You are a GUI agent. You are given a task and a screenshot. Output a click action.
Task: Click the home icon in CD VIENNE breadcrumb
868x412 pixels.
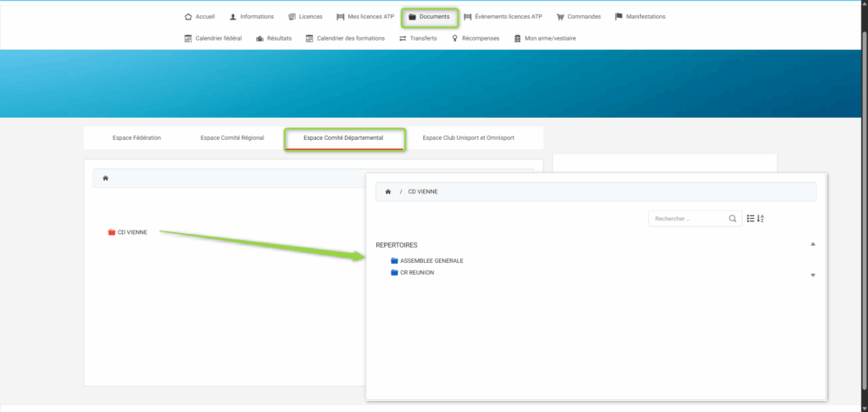click(x=387, y=192)
